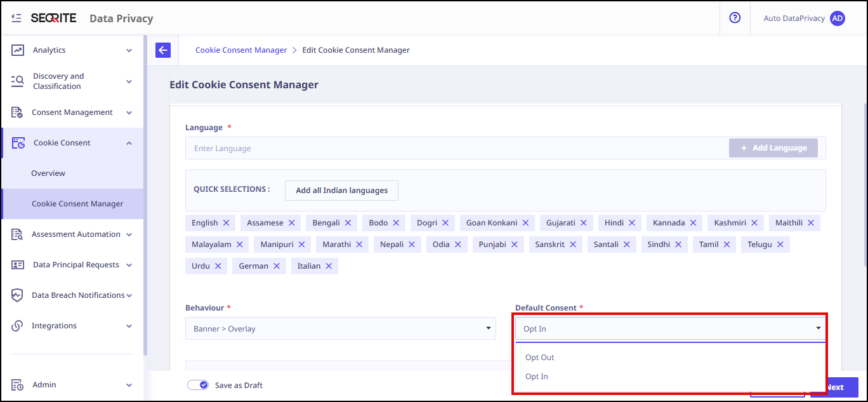Select Cookie Consent Manager in the sidebar
Screen dimensions: 868x402
[77, 204]
